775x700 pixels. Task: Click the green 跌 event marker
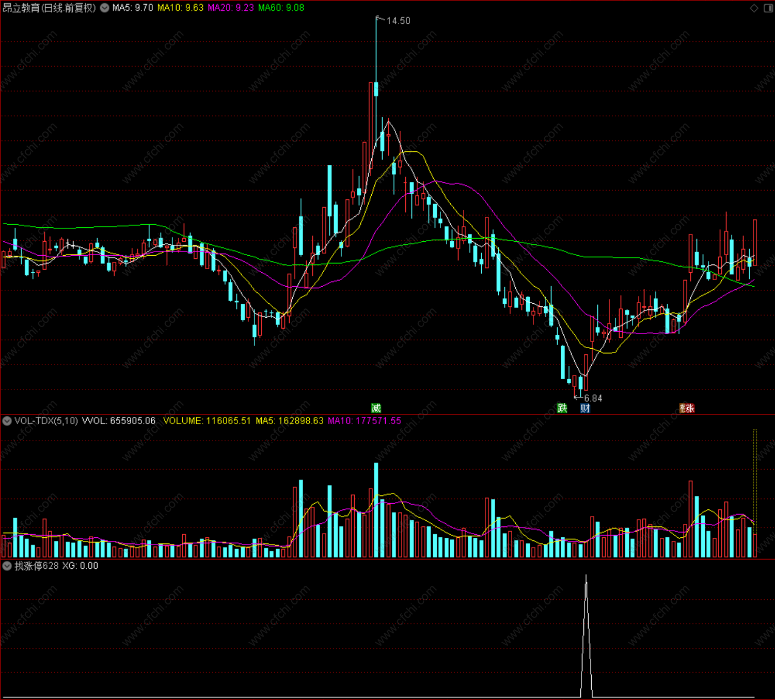click(x=562, y=408)
